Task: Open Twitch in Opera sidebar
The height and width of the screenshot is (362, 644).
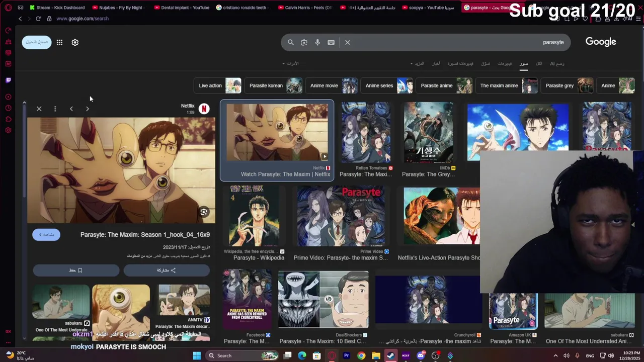Action: pyautogui.click(x=8, y=80)
